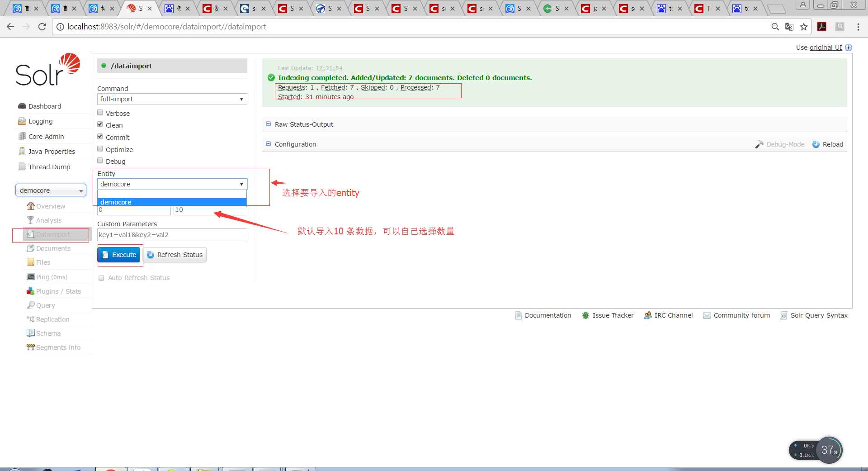Click the Reload configuration button
868x471 pixels.
point(828,144)
